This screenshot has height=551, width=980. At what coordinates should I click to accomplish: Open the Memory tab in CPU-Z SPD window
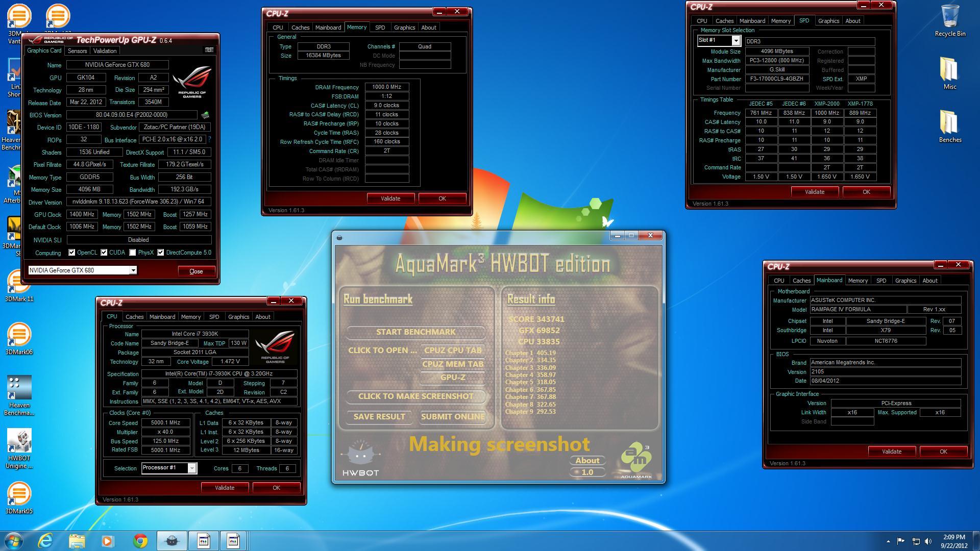pyautogui.click(x=781, y=21)
